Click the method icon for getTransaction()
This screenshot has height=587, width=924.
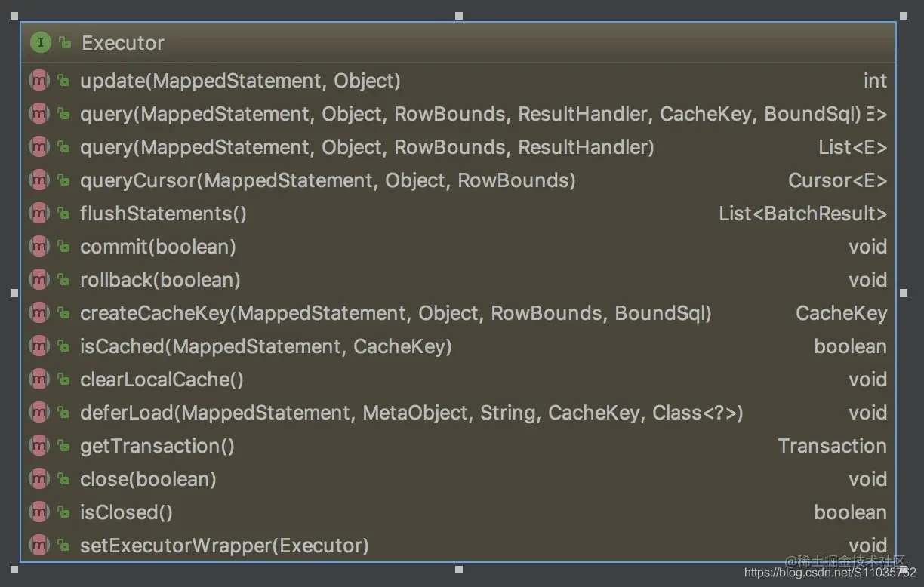[x=39, y=446]
